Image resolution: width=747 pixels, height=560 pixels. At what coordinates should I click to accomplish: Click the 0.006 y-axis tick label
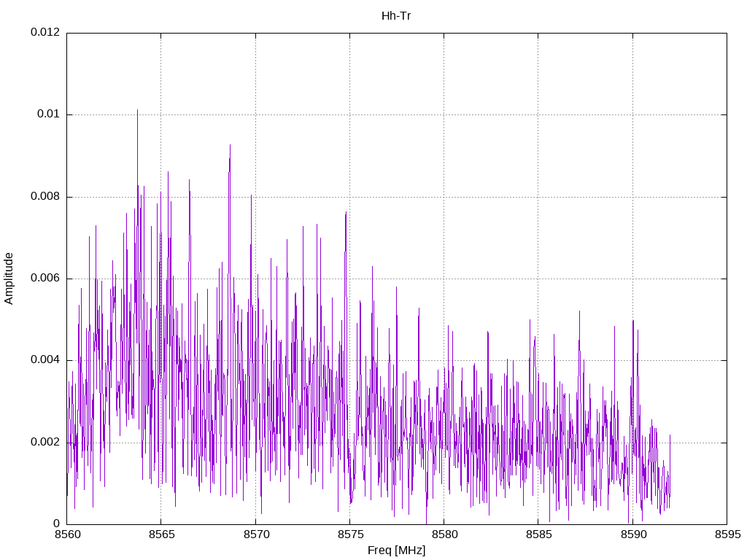tap(45, 278)
